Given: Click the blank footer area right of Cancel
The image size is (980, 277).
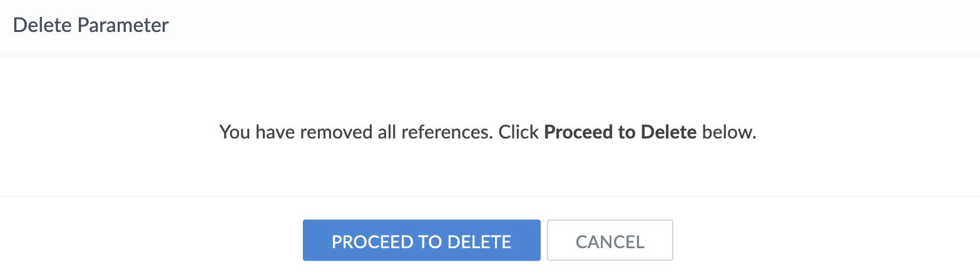Looking at the screenshot, I should (x=814, y=241).
